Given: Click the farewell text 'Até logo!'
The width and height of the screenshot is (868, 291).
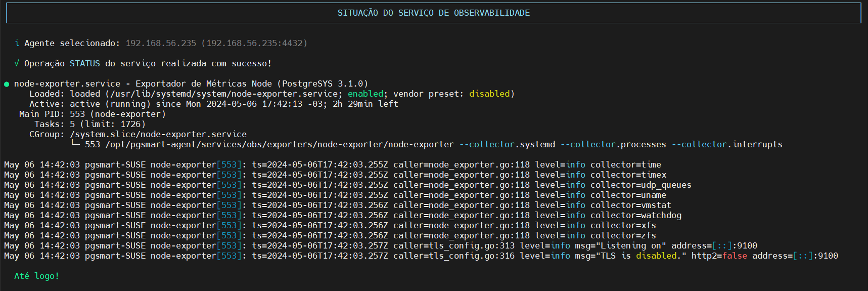Looking at the screenshot, I should pos(37,276).
